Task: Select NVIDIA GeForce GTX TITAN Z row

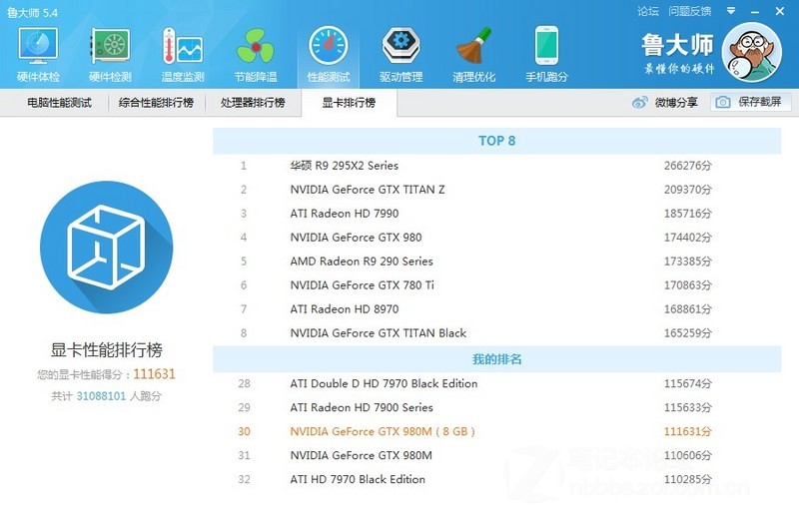Action: coord(496,190)
